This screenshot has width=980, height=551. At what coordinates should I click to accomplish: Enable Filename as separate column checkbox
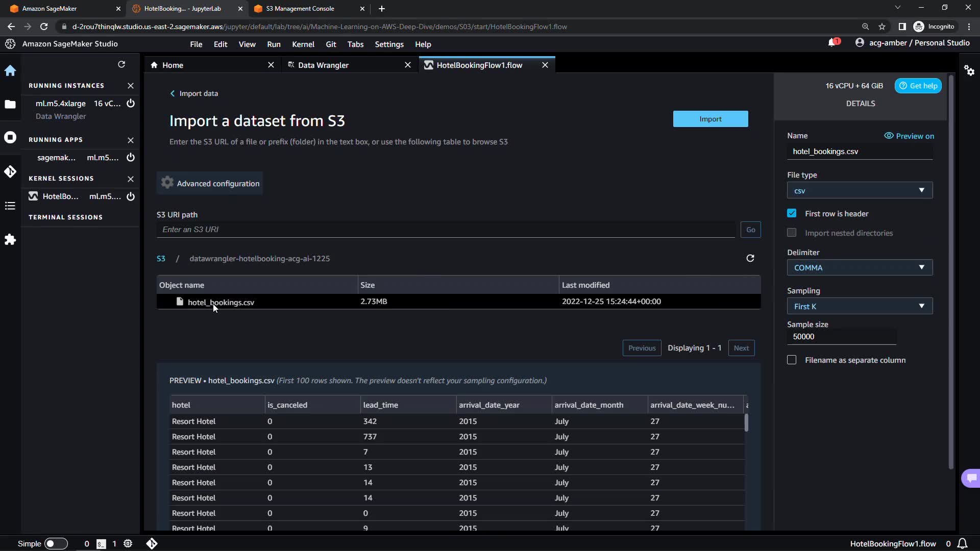coord(792,360)
